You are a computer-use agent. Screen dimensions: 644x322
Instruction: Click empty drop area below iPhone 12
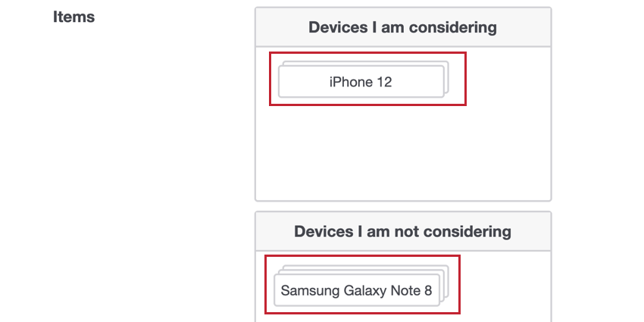tap(403, 152)
